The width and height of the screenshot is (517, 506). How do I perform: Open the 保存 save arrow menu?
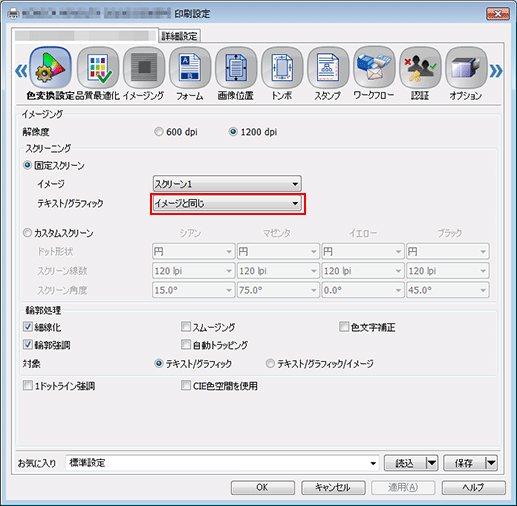(x=491, y=463)
